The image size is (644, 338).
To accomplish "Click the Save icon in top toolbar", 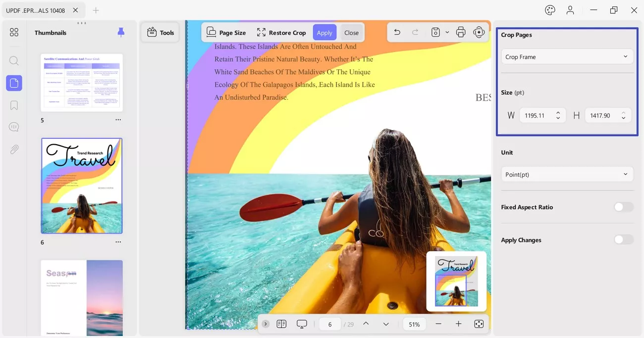I will (435, 32).
